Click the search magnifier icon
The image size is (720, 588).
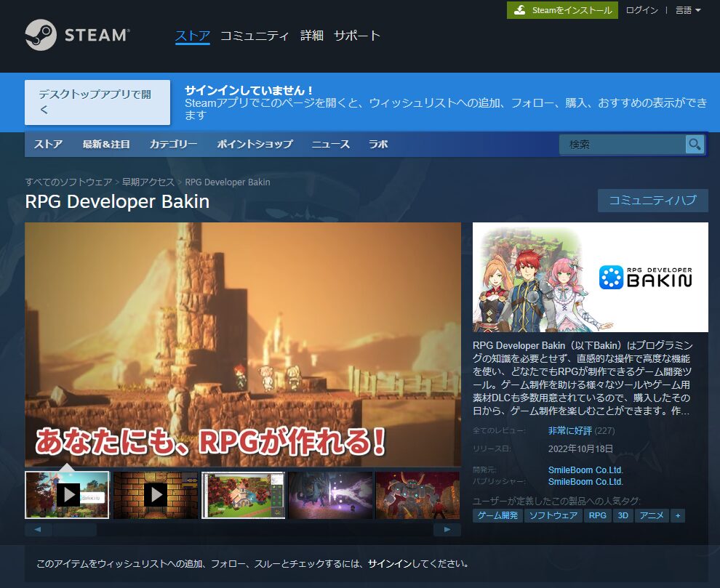click(x=695, y=144)
